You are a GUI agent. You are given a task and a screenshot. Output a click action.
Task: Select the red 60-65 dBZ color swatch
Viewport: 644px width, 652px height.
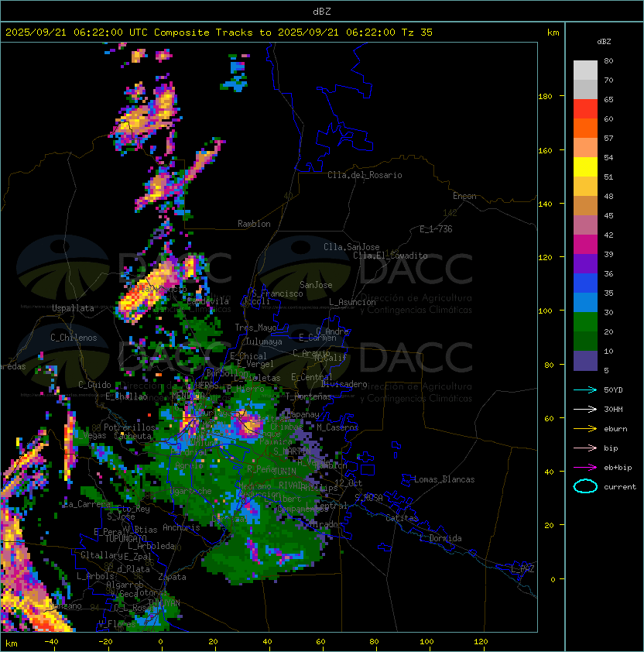(x=585, y=109)
